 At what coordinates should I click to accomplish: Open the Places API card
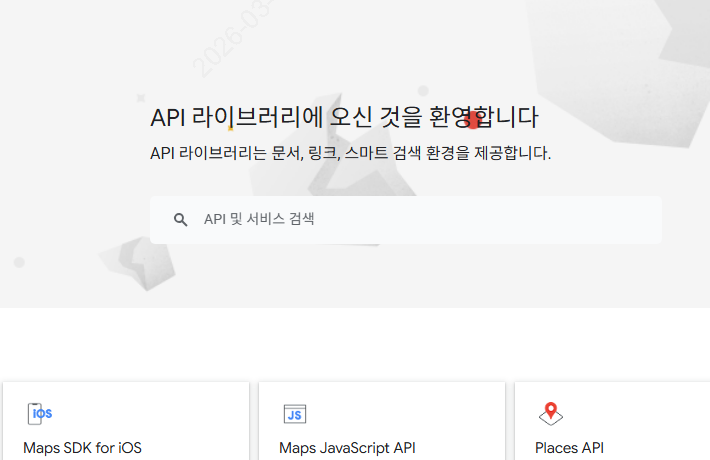pyautogui.click(x=612, y=421)
